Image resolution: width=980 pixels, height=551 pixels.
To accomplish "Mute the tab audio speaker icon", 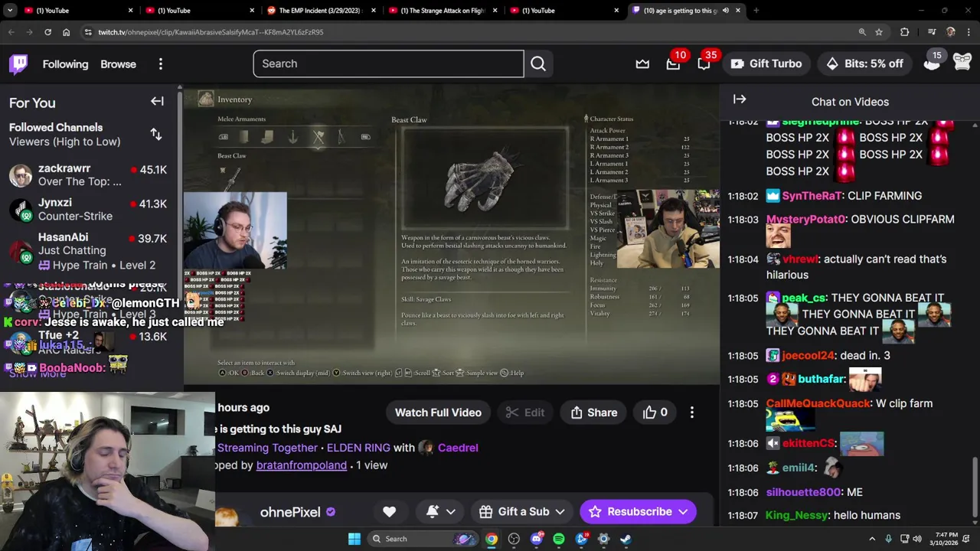I will tap(725, 11).
